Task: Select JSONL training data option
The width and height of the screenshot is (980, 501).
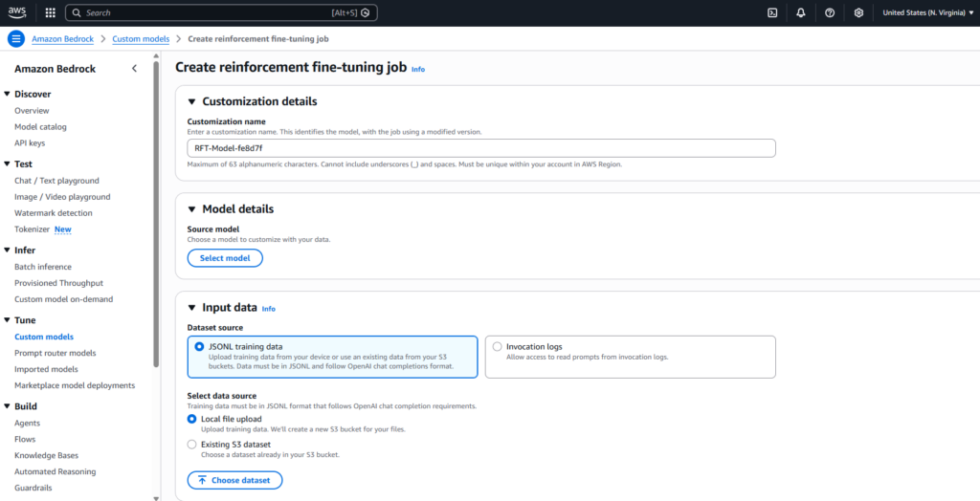Action: pos(200,347)
